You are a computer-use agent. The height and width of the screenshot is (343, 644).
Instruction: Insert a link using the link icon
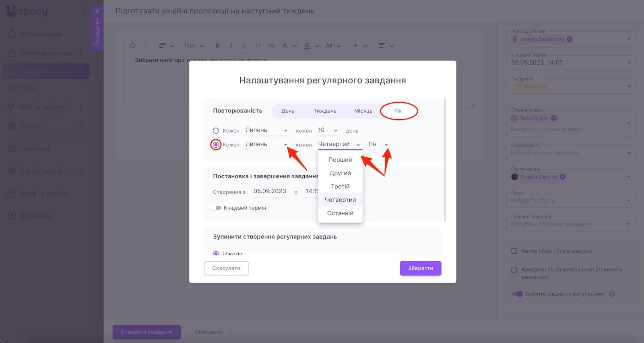pyautogui.click(x=271, y=45)
